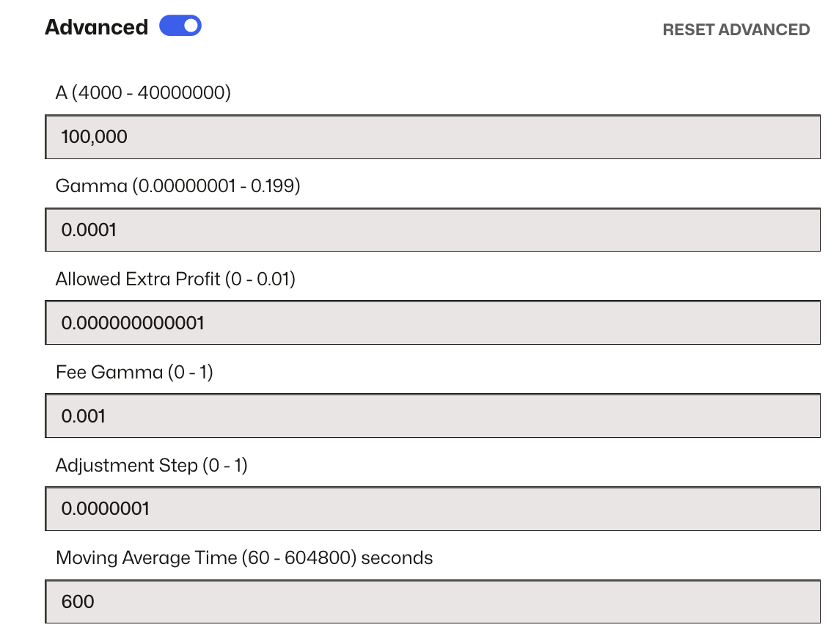This screenshot has height=644, width=839.
Task: Click the field containing 0.0001
Action: (433, 230)
